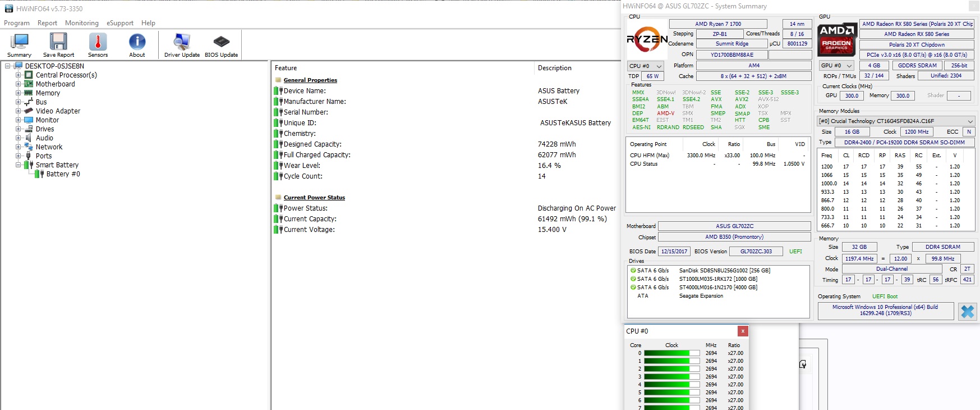Open the Crucial memory module dropdown
Image resolution: width=980 pixels, height=410 pixels.
point(895,121)
